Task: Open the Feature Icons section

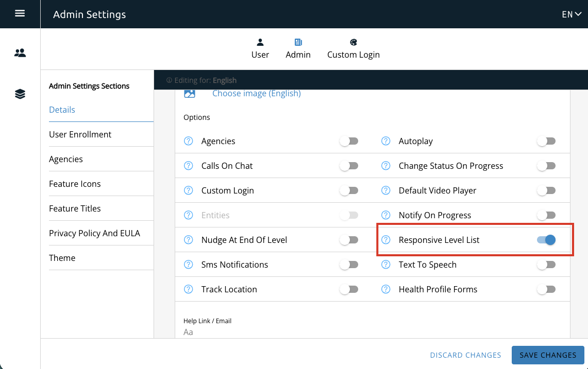Action: pyautogui.click(x=75, y=184)
